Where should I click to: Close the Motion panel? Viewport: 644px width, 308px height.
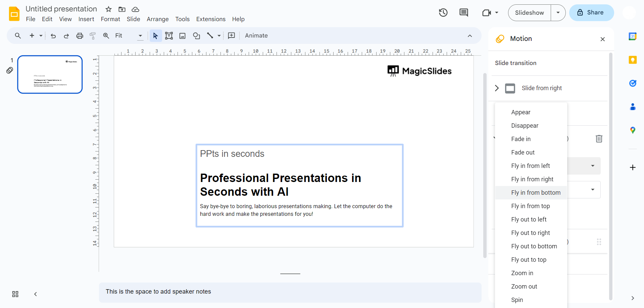(603, 39)
